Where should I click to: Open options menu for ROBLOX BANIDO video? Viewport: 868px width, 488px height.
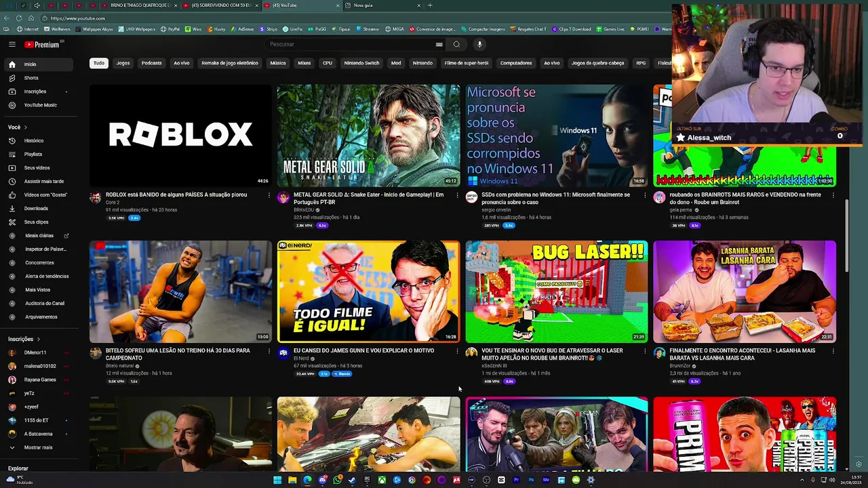269,195
